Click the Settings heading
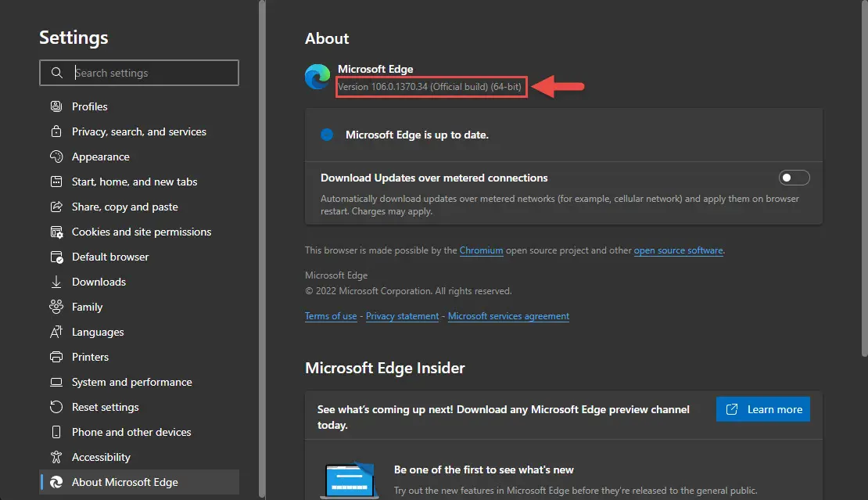The height and width of the screenshot is (500, 868). pos(74,38)
